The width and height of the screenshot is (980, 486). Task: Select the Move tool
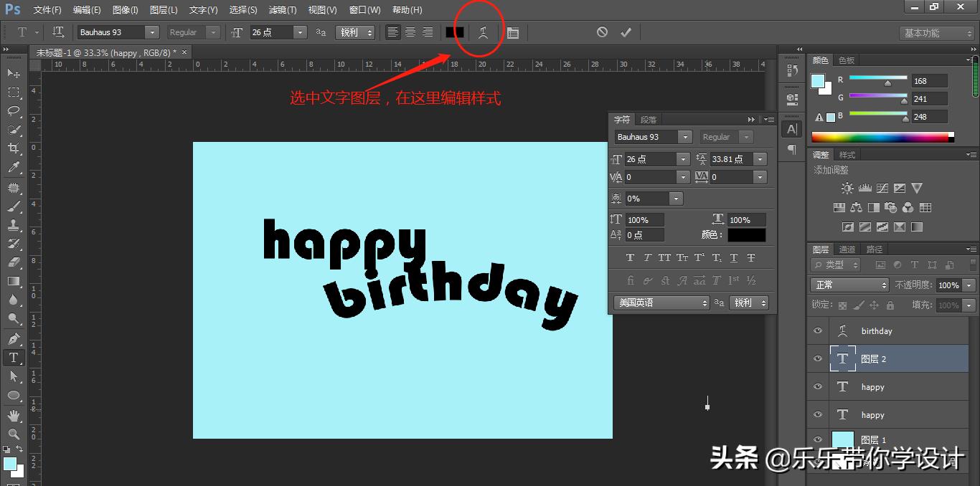click(x=13, y=73)
